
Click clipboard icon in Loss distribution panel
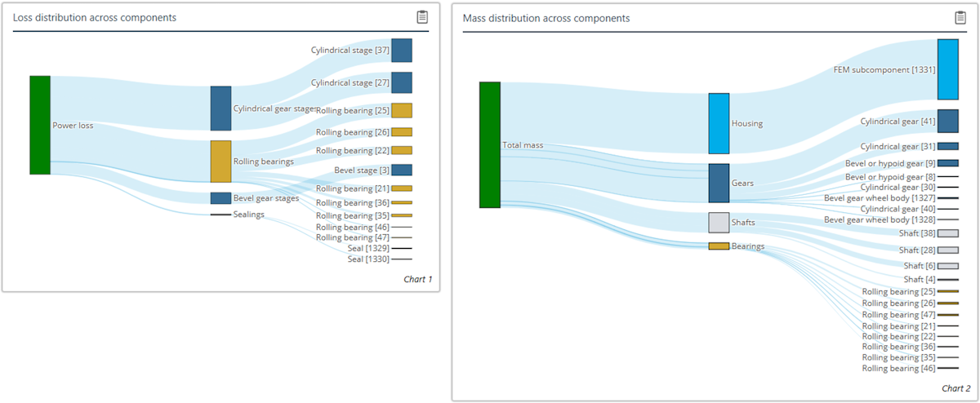[422, 17]
